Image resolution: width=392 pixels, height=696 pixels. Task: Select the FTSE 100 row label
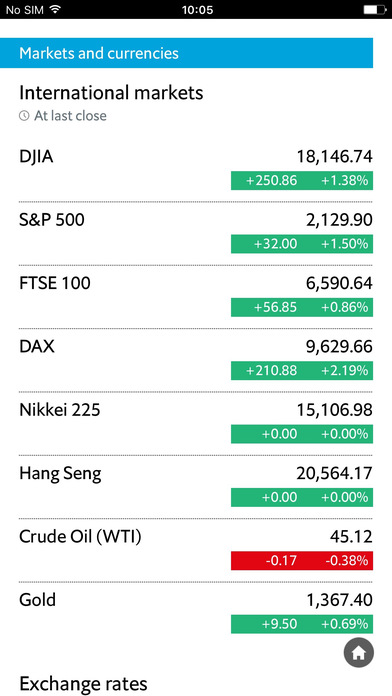click(55, 283)
